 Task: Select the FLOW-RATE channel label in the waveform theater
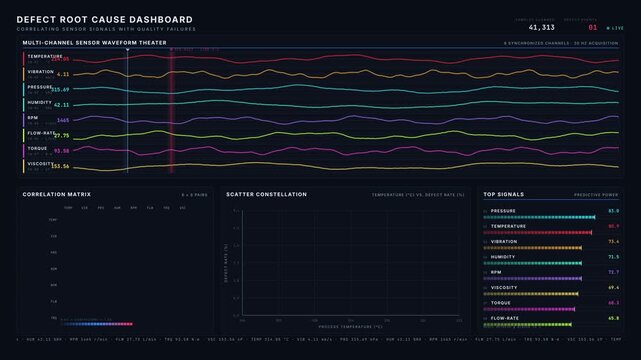(41, 133)
